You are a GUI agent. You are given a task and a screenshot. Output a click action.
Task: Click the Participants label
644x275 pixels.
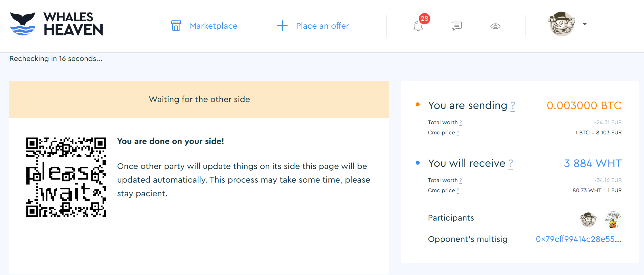tap(451, 218)
